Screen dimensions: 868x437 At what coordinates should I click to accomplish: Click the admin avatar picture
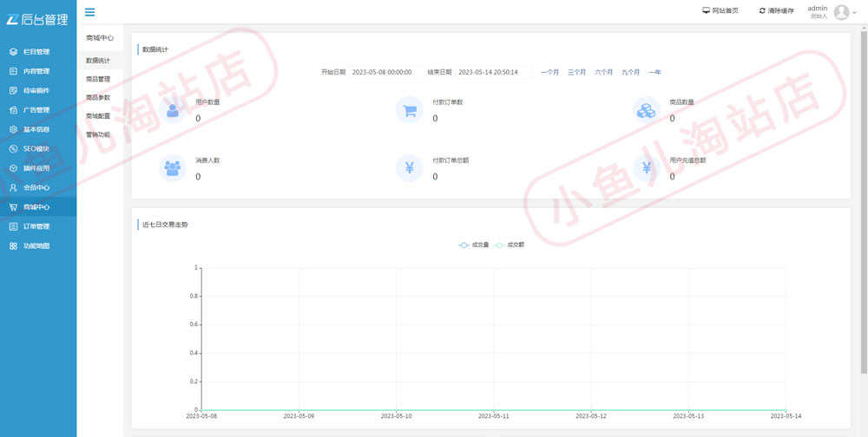[x=841, y=12]
